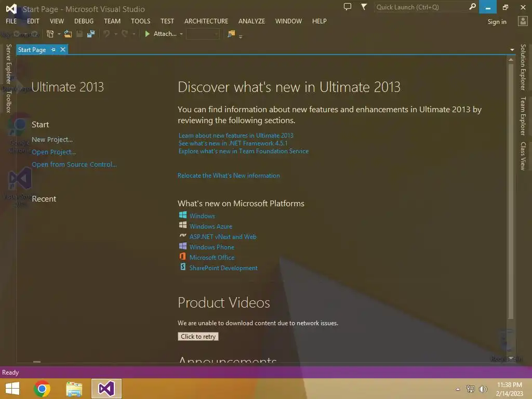
Task: Open the HELP menu
Action: click(x=320, y=21)
